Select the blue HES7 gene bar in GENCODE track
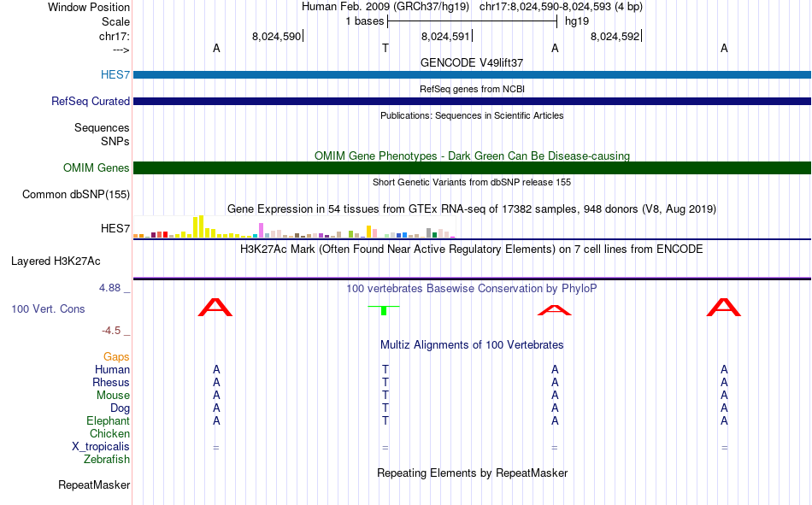The height and width of the screenshot is (505, 812). (x=472, y=74)
